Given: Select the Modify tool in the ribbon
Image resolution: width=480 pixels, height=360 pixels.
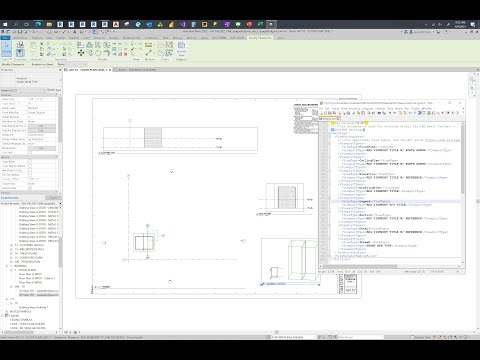Looking at the screenshot, I should (7, 48).
